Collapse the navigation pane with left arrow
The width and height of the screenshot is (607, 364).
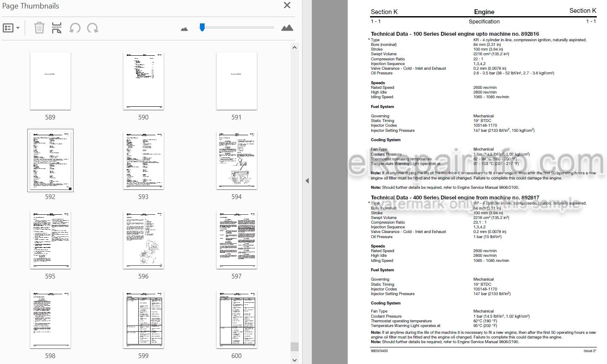307,181
